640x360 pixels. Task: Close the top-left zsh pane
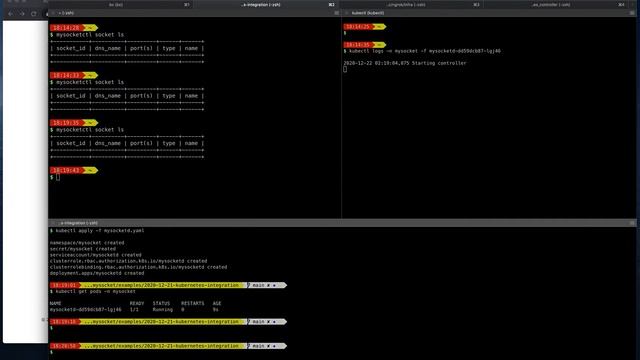pyautogui.click(x=53, y=13)
